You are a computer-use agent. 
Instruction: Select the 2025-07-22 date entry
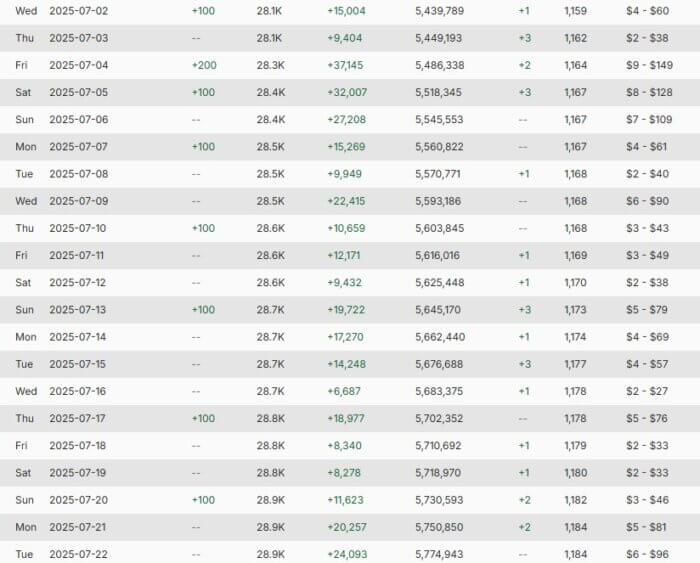(x=79, y=553)
